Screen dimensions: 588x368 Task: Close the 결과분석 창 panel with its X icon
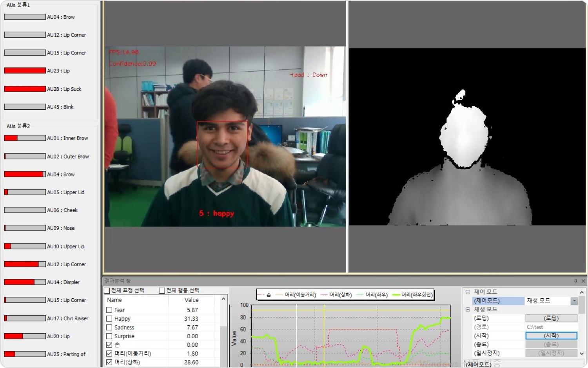click(583, 281)
